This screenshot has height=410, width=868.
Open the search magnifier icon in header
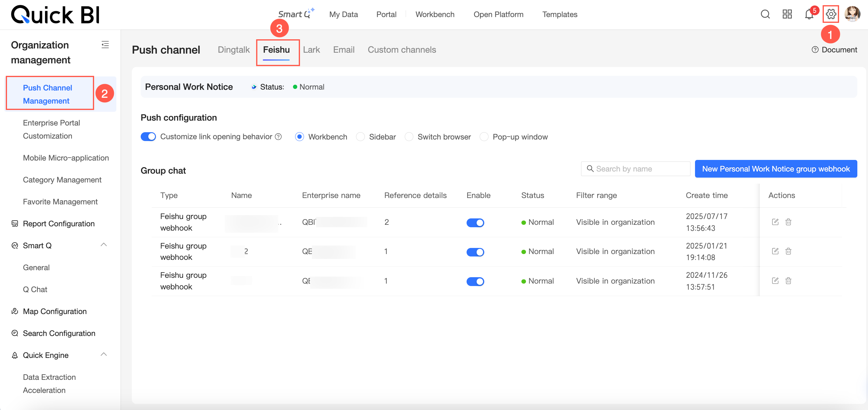point(765,14)
